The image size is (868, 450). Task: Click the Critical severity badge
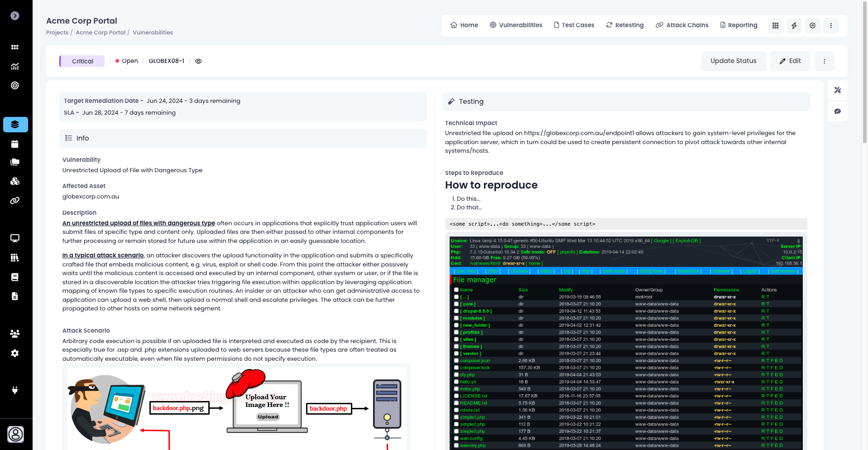(82, 61)
